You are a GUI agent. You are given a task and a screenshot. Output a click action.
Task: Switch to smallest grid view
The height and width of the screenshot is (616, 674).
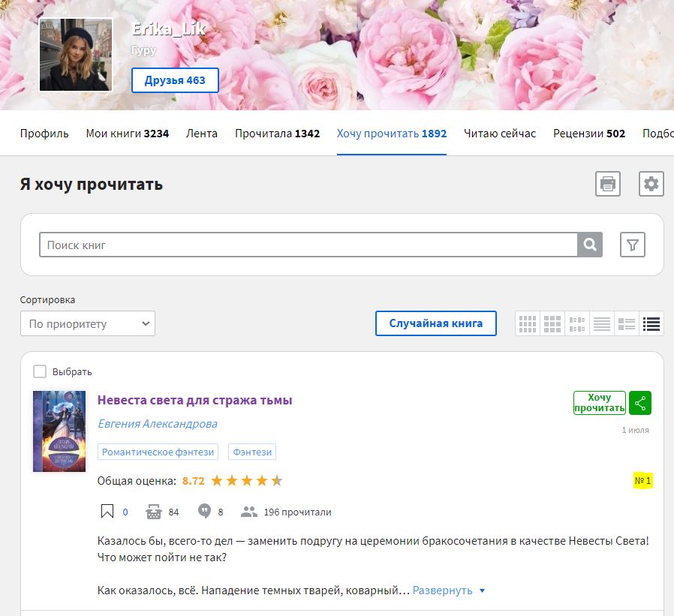pyautogui.click(x=528, y=323)
